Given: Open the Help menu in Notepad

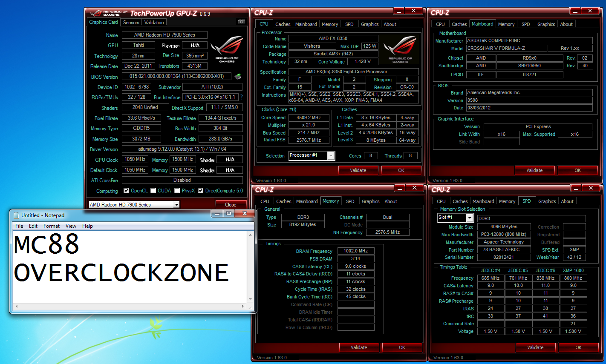Looking at the screenshot, I should coord(87,226).
